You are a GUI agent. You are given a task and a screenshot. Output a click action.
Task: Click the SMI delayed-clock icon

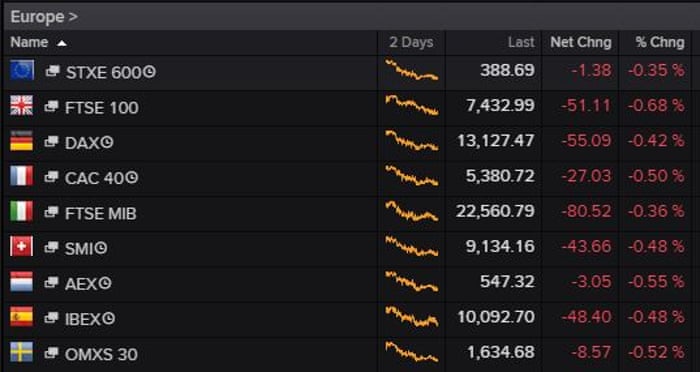click(101, 248)
